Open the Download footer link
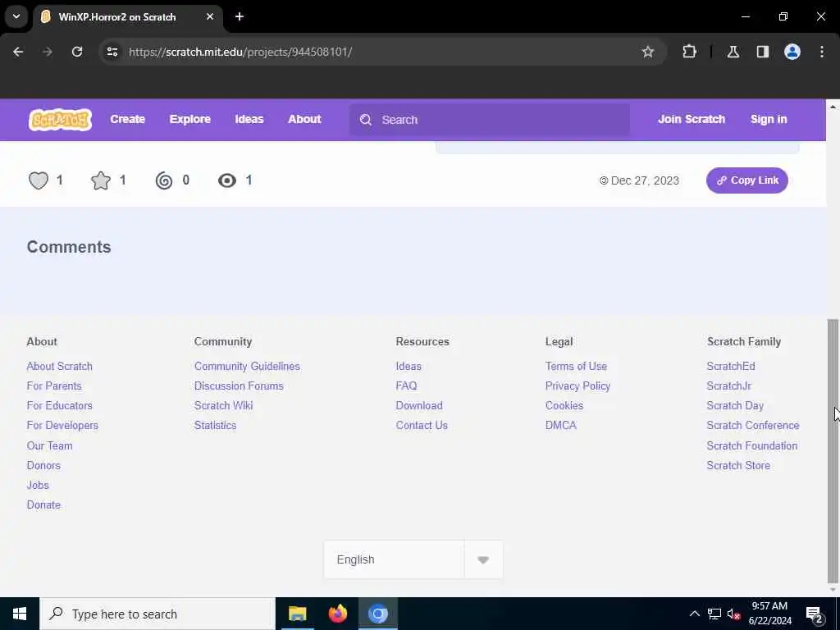The height and width of the screenshot is (630, 840). coord(419,405)
